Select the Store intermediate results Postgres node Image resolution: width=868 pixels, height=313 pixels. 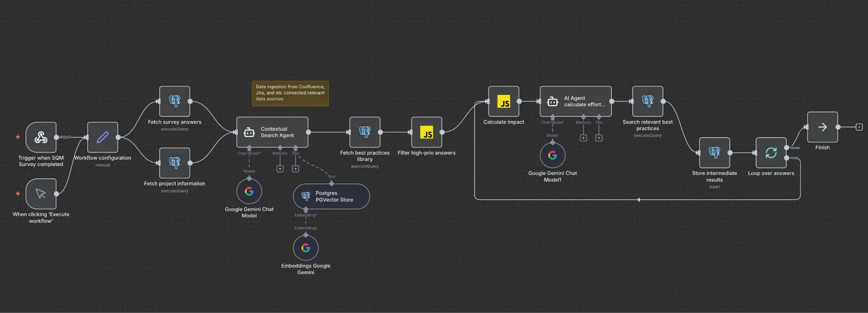[714, 152]
